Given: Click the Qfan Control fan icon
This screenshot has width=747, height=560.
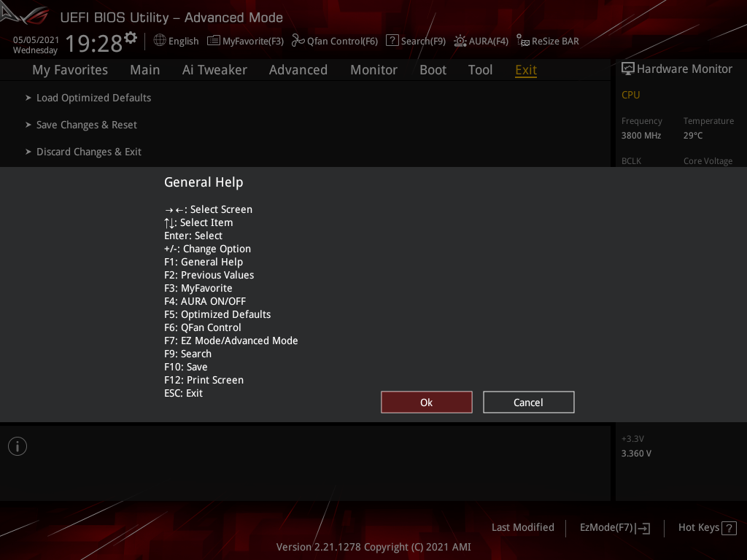Looking at the screenshot, I should [298, 41].
